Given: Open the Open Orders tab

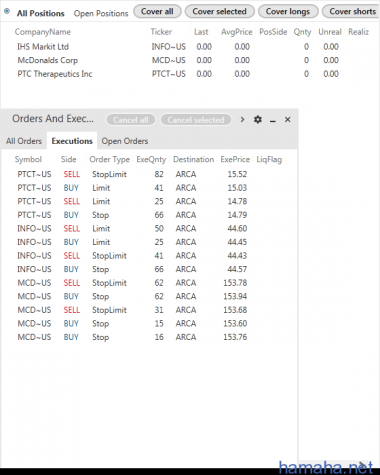Looking at the screenshot, I should 125,141.
